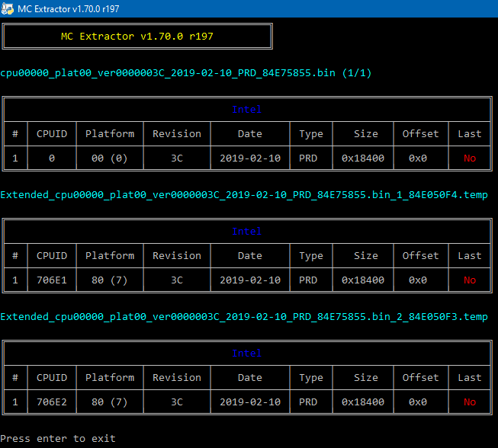Click the MC Extractor icon in the title bar
This screenshot has height=448, width=498.
click(8, 8)
